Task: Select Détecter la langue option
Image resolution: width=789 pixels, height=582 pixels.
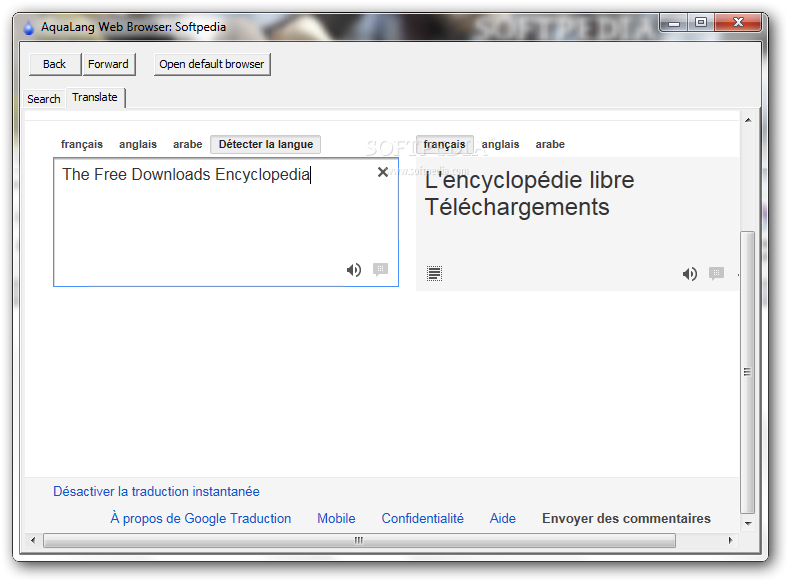Action: 266,144
